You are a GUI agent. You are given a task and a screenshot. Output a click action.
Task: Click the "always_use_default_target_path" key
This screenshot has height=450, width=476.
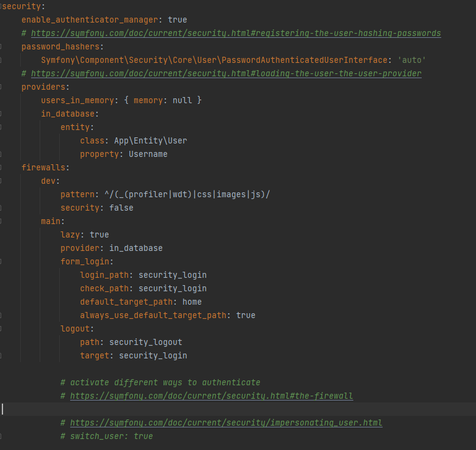tap(153, 315)
